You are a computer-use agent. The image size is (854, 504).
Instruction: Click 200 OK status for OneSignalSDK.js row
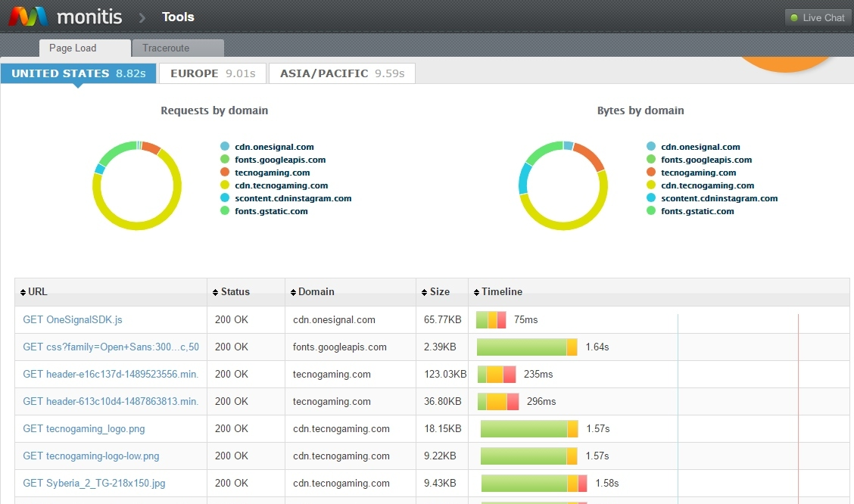[232, 319]
